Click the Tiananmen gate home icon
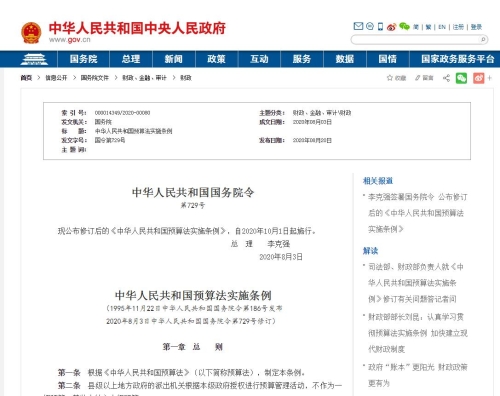The width and height of the screenshot is (500, 396). [x=34, y=59]
